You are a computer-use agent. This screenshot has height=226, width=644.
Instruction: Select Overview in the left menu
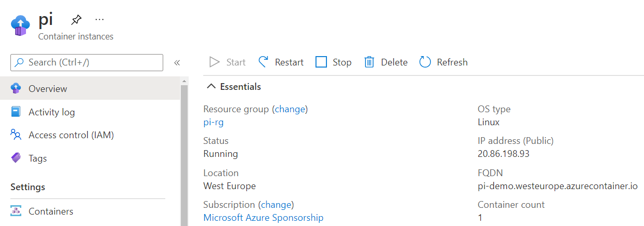[47, 89]
